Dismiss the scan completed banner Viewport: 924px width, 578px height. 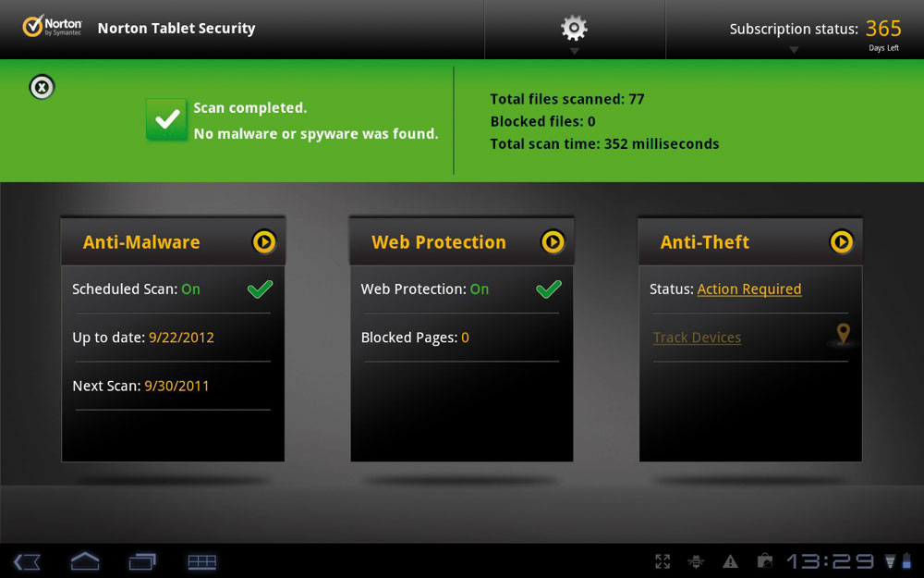point(42,87)
